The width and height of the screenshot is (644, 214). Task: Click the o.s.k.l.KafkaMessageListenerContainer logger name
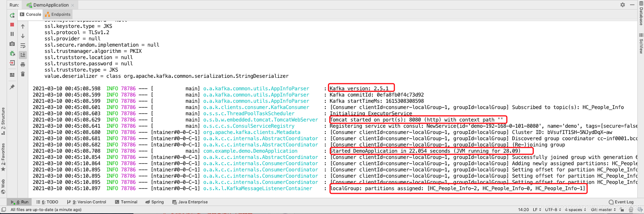point(258,188)
